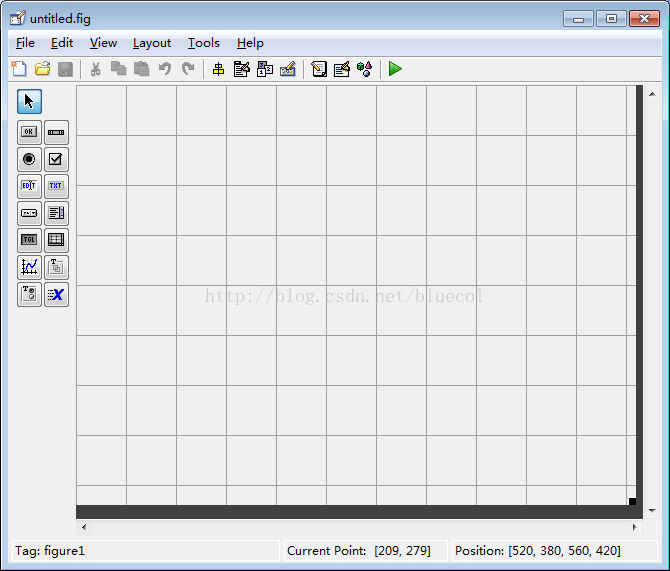Pick the Edit Text component

(29, 186)
